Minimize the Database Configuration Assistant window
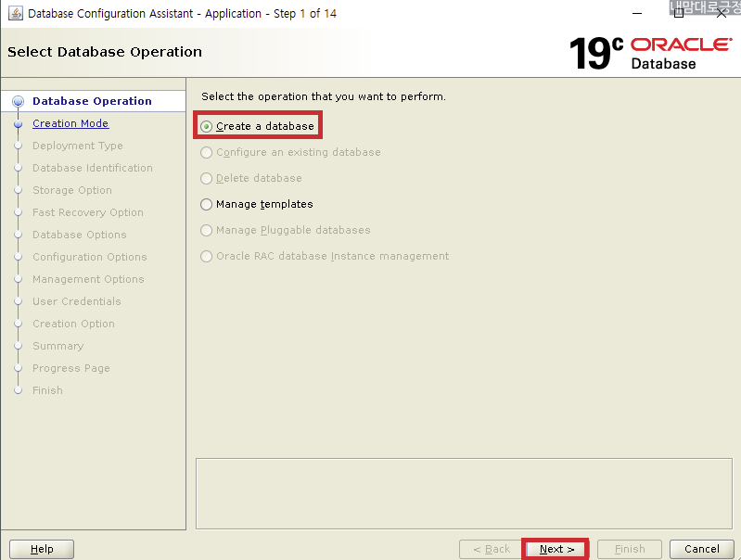This screenshot has width=741, height=560. [637, 13]
